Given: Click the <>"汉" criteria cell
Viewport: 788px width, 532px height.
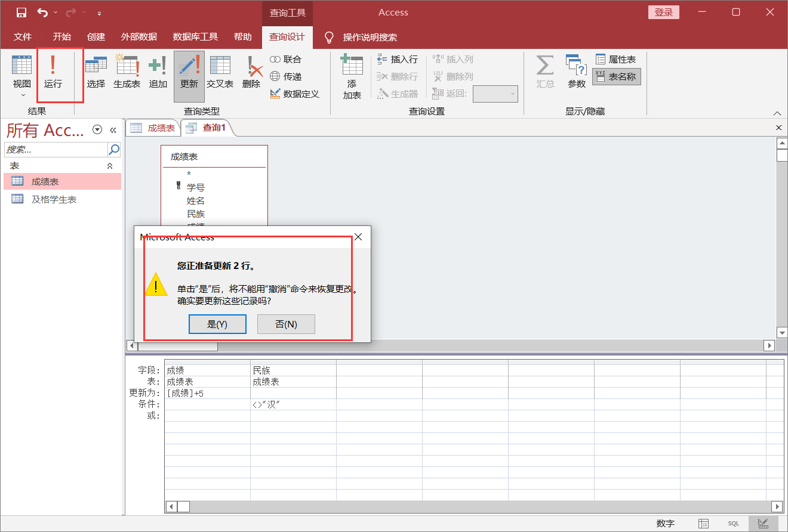Looking at the screenshot, I should click(x=293, y=404).
